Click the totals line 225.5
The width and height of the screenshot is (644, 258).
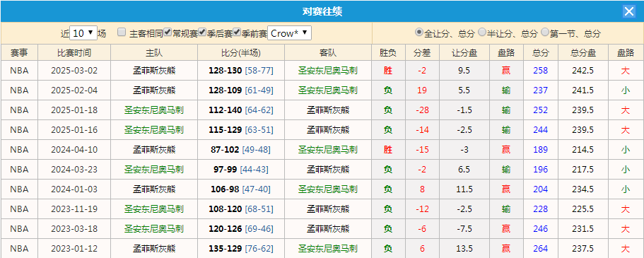coord(582,209)
